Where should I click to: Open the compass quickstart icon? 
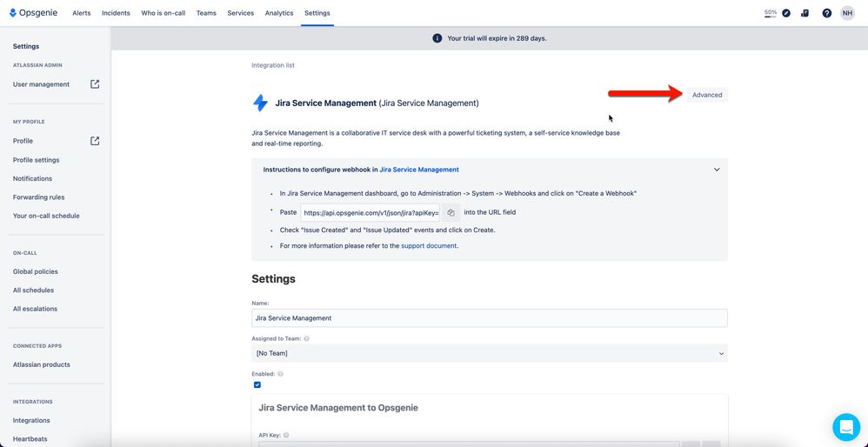pos(786,13)
